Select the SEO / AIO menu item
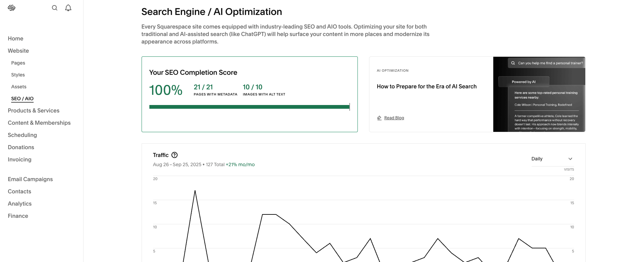This screenshot has width=644, height=262. 22,99
